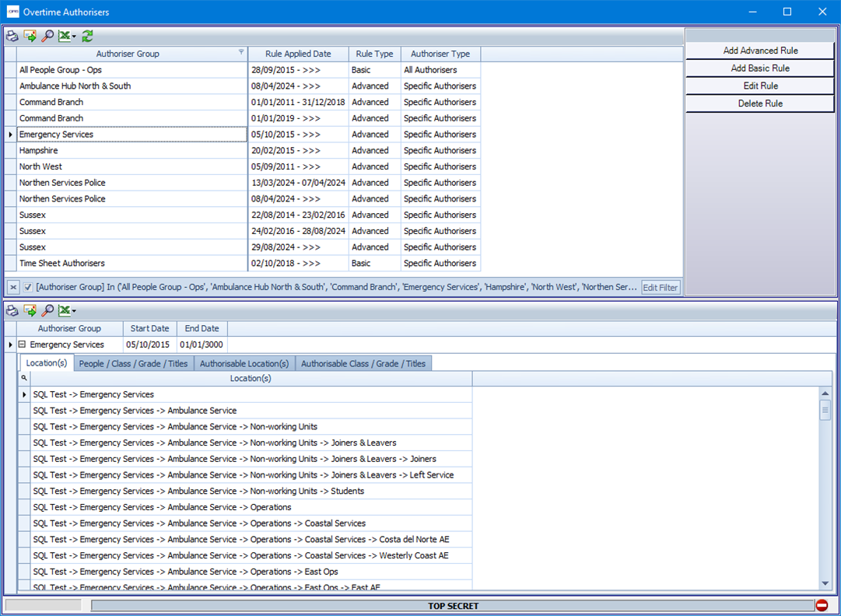The width and height of the screenshot is (841, 616).
Task: Remove the filter with the X button
Action: [x=13, y=287]
